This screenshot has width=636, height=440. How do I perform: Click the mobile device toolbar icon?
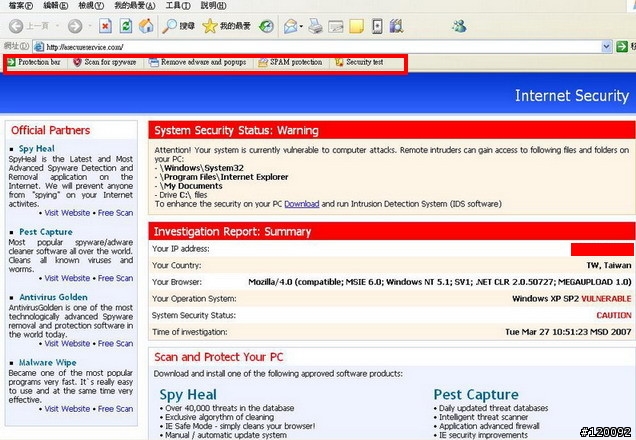click(377, 26)
